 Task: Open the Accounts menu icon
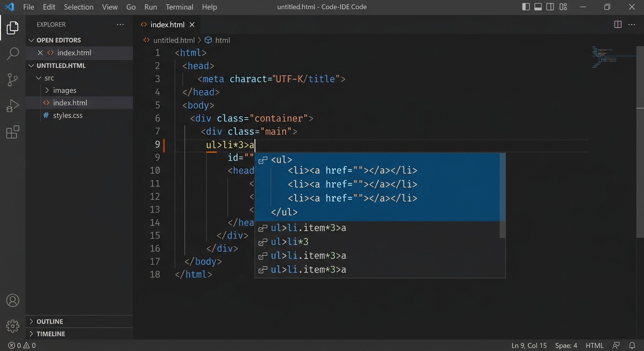[13, 300]
